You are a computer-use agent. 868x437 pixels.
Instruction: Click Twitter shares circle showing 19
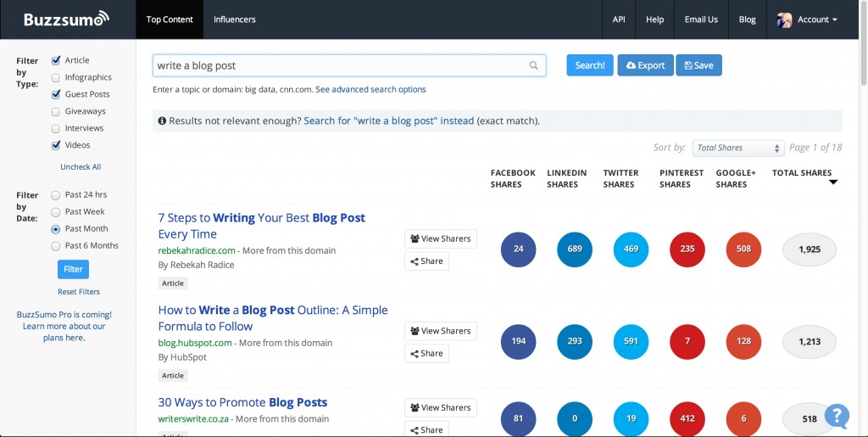coord(631,418)
